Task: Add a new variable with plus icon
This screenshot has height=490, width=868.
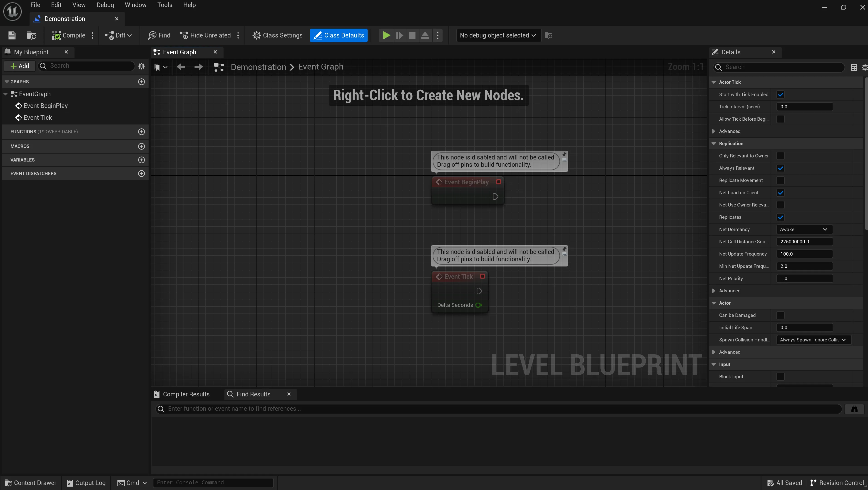Action: 142,160
